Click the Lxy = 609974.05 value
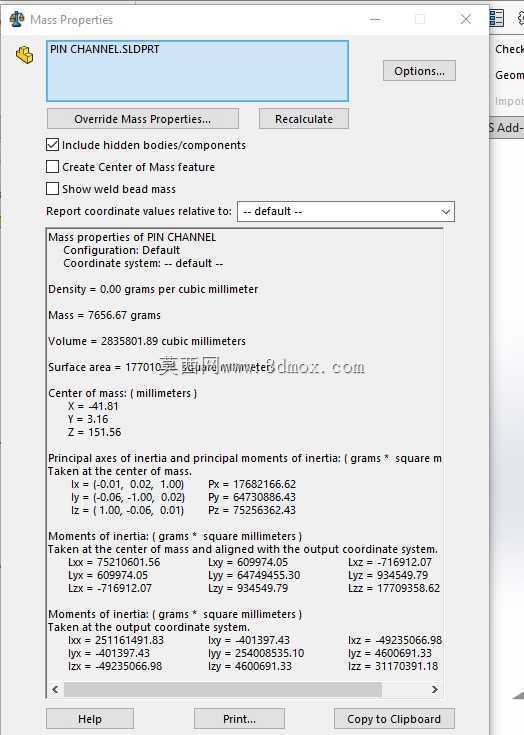 pyautogui.click(x=248, y=562)
